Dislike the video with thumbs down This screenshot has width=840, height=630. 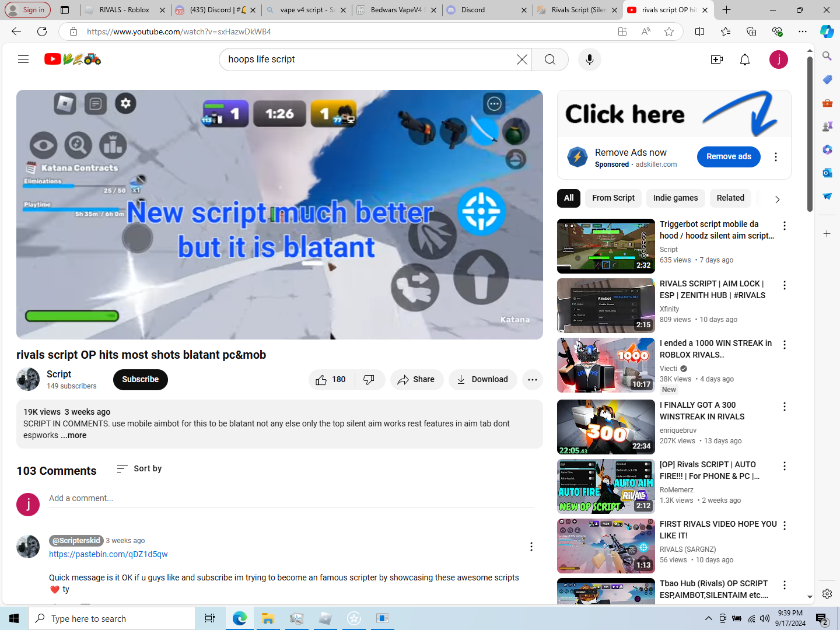(369, 380)
